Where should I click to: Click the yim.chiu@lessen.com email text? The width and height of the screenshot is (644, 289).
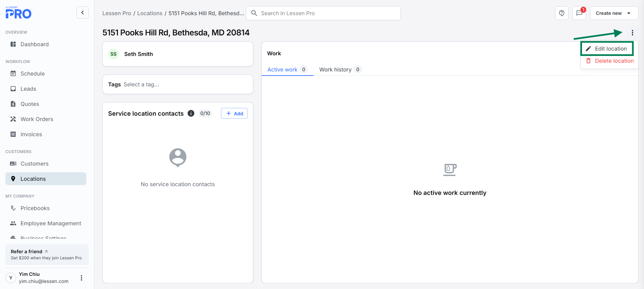pyautogui.click(x=44, y=281)
